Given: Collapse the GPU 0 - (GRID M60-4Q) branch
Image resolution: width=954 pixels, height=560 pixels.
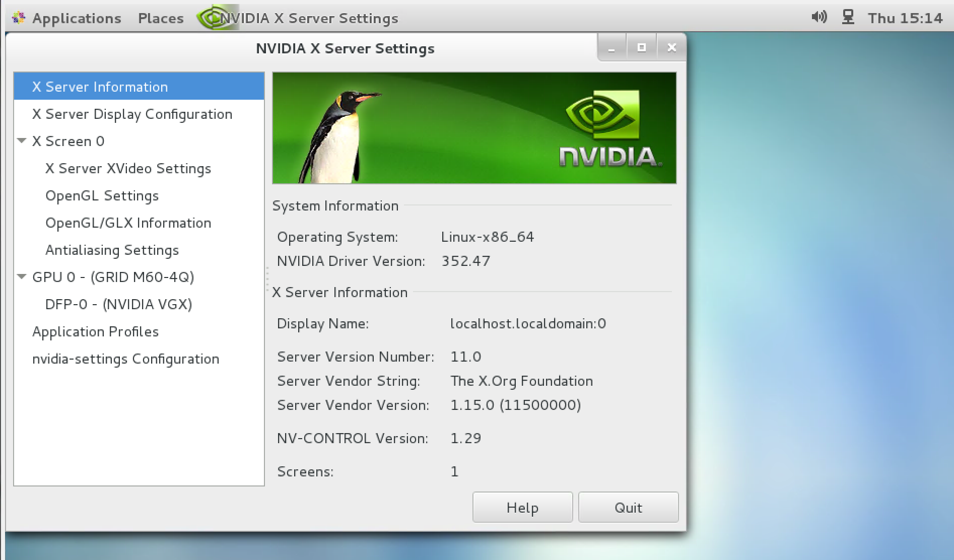Looking at the screenshot, I should [21, 276].
